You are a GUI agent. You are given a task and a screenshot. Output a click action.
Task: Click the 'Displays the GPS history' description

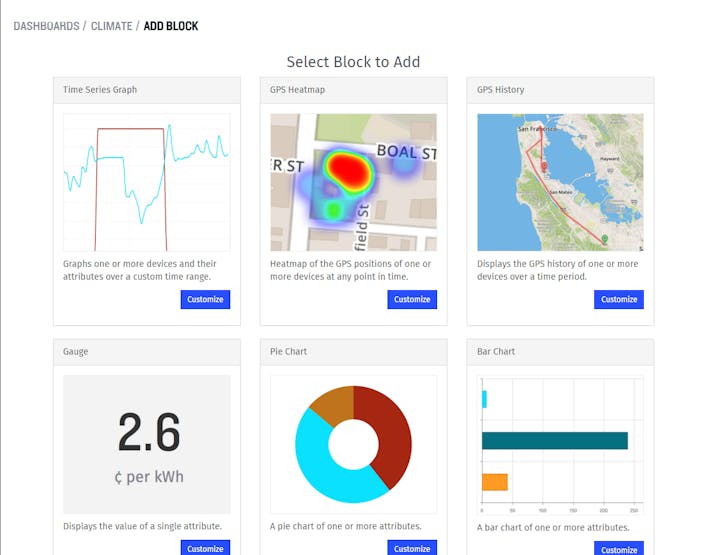coord(557,270)
